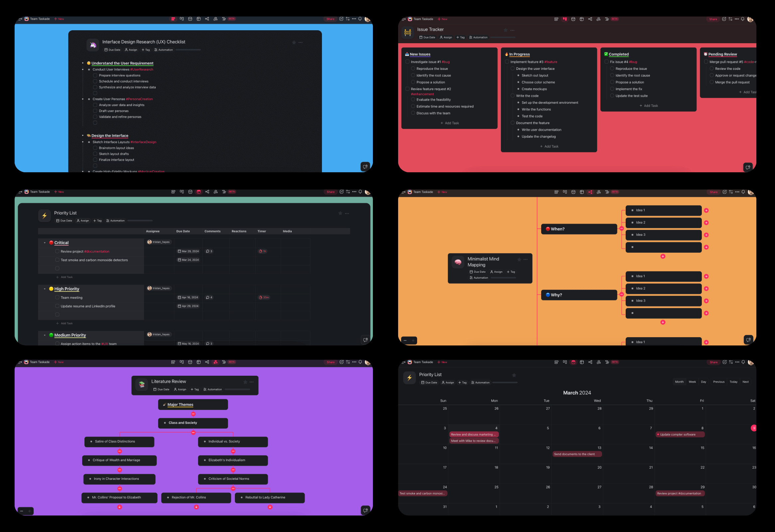Open the Automation settings on Issue Tracker
775x532 pixels.
pyautogui.click(x=478, y=37)
